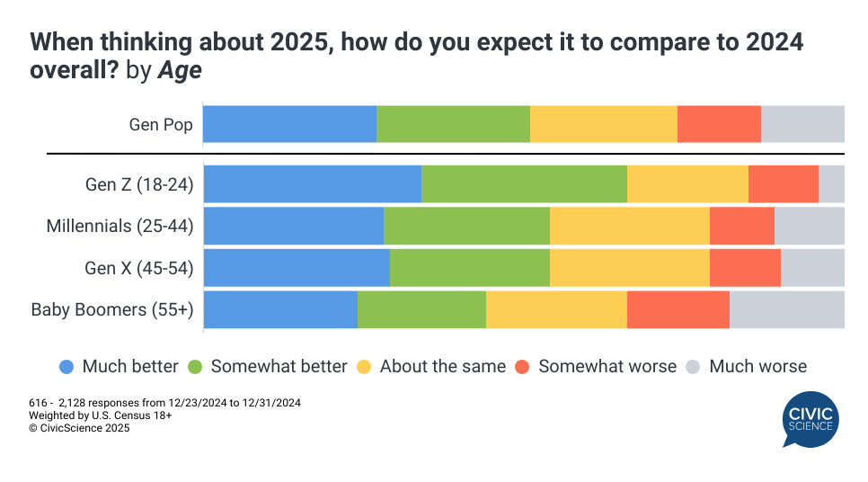Screen dimensions: 868x482
Task: Select the Gen X (45-54) label
Action: click(x=139, y=268)
